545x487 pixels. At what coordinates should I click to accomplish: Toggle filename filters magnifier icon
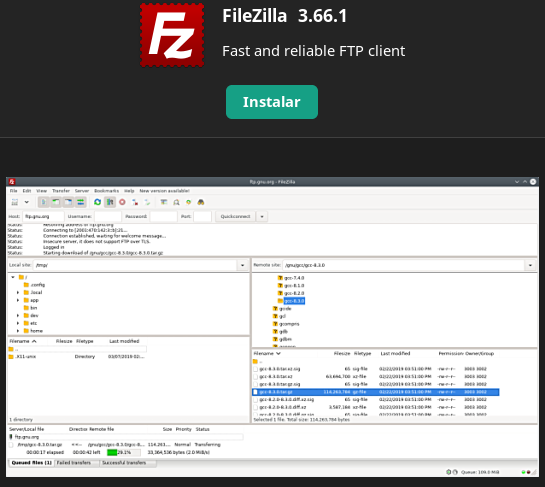(176, 202)
